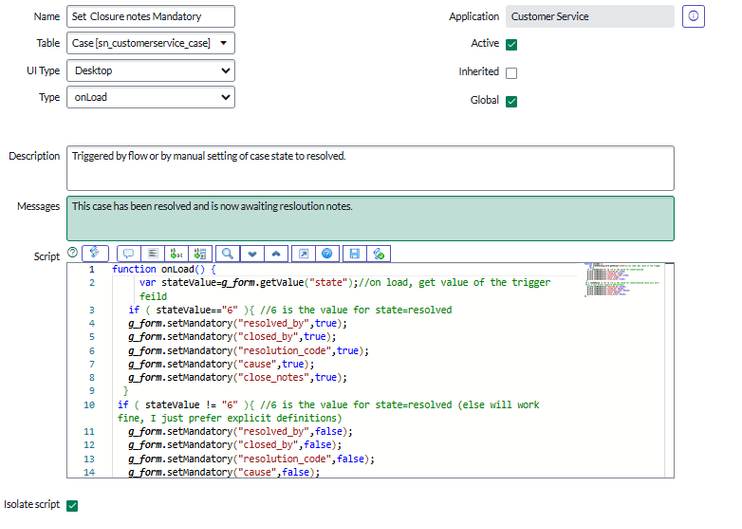Click the format code toolbar icon
742x529 pixels.
click(x=152, y=254)
